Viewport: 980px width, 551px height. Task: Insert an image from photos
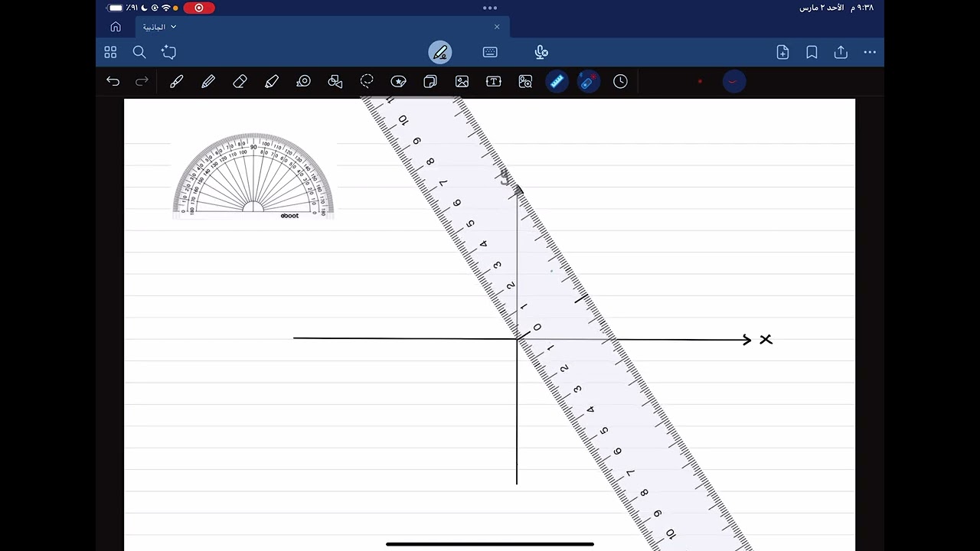(462, 81)
